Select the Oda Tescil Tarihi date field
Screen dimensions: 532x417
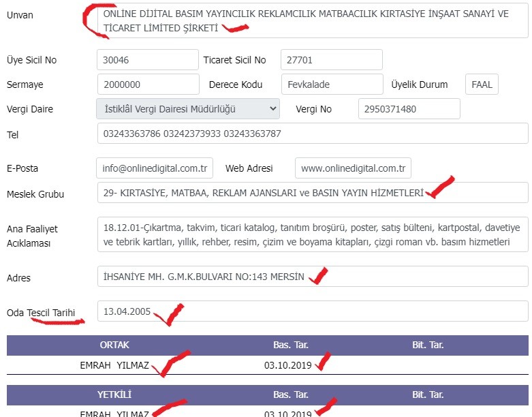[x=312, y=312]
